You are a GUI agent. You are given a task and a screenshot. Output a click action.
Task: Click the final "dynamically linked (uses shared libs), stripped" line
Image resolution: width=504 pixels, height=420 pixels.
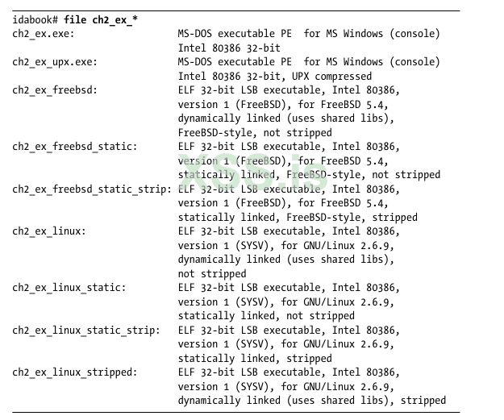pyautogui.click(x=311, y=401)
